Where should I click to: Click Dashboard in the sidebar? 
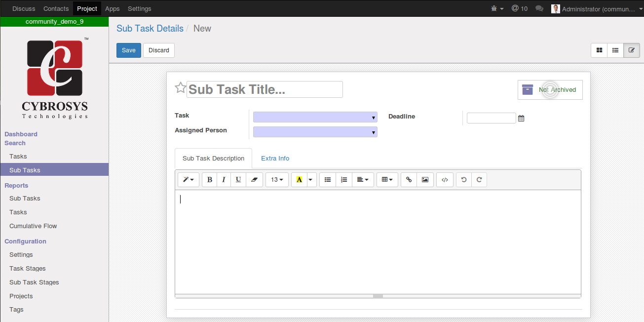tap(21, 134)
